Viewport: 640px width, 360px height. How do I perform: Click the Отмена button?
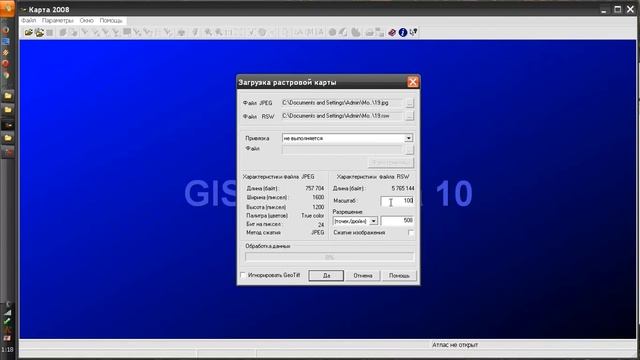coord(362,276)
